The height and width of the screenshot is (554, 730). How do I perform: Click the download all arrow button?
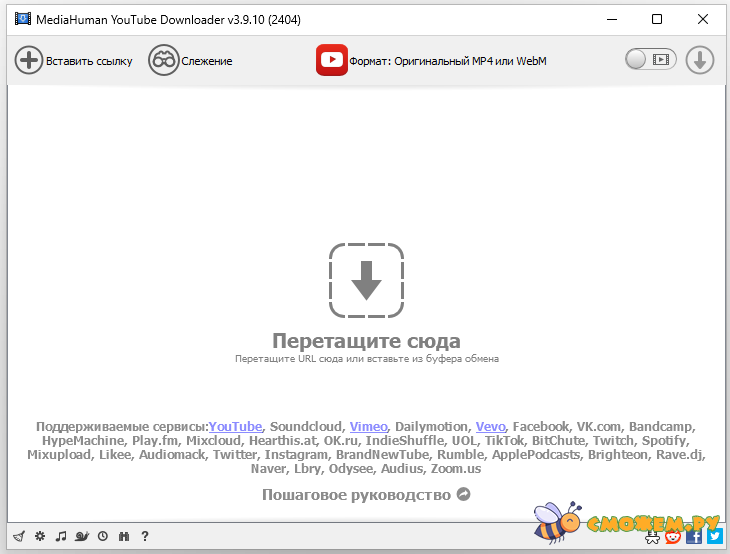(700, 60)
